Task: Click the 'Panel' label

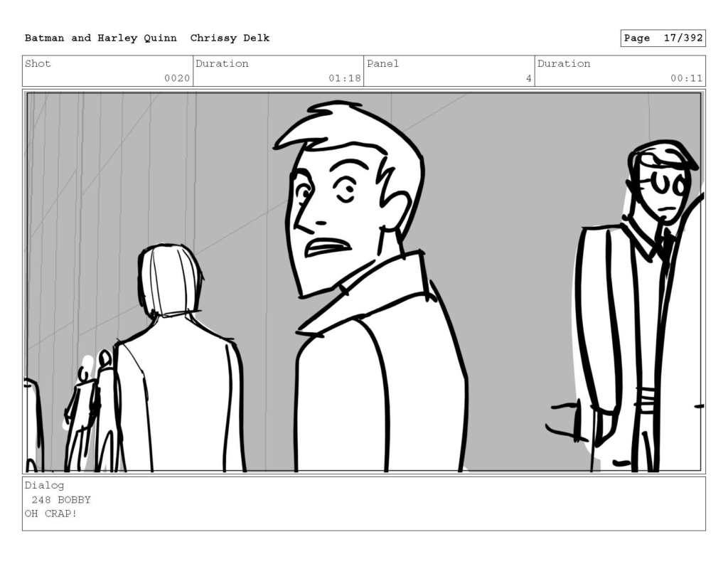Action: pos(382,63)
